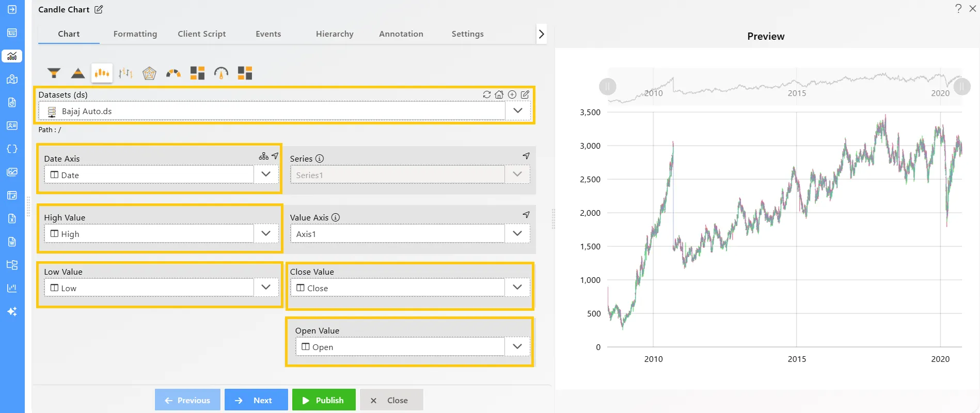The image size is (980, 413).
Task: Switch to the Settings tab
Action: click(468, 34)
